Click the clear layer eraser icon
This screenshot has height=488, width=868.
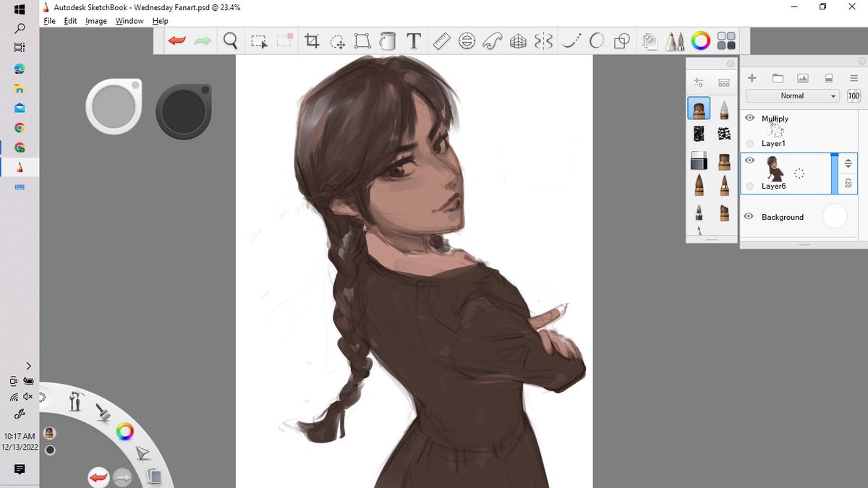829,78
